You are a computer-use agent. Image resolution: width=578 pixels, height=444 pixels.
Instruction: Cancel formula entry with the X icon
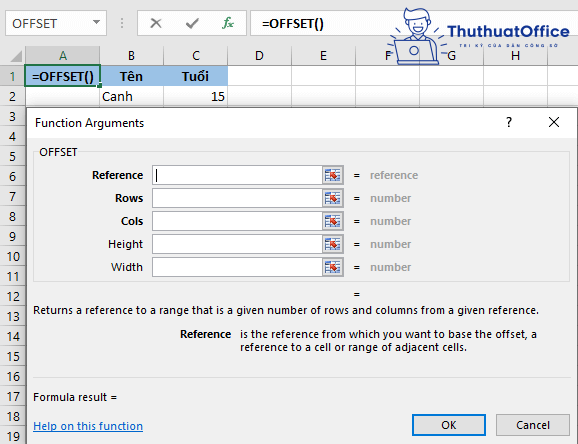(156, 23)
